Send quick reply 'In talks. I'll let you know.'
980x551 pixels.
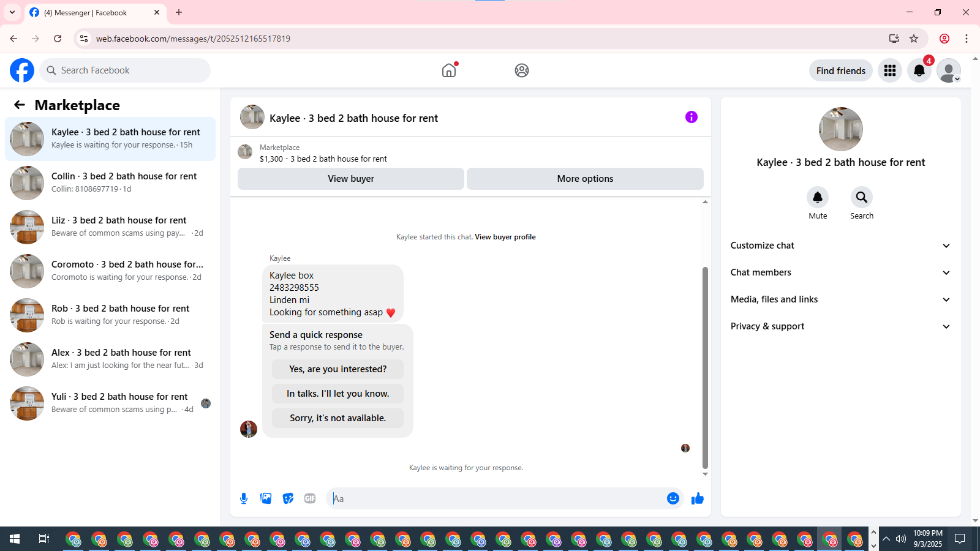(337, 394)
